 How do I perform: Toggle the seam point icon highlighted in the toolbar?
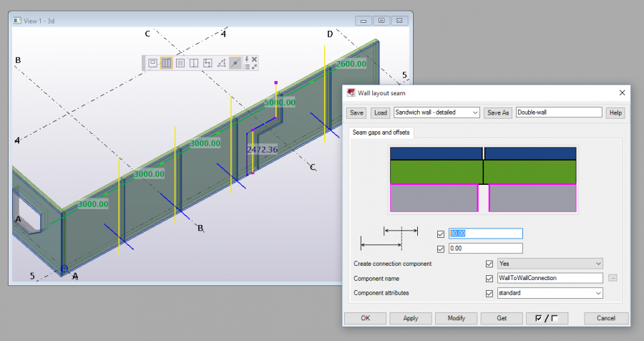coord(235,63)
